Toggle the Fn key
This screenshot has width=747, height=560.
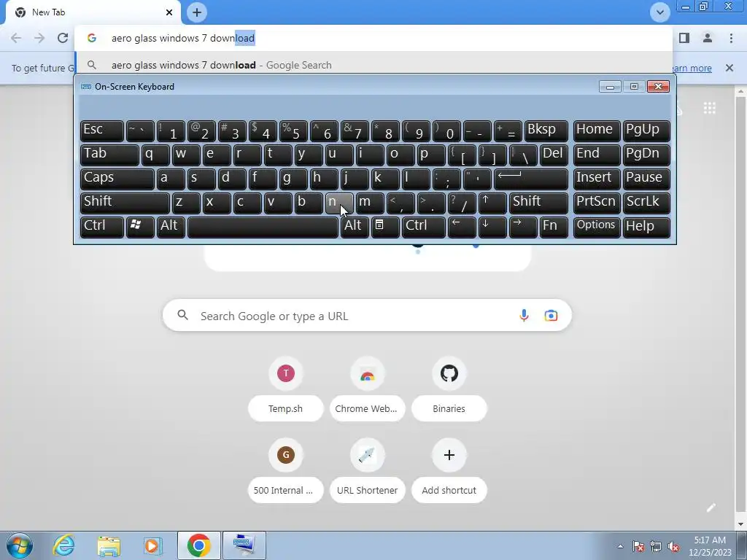click(x=553, y=227)
